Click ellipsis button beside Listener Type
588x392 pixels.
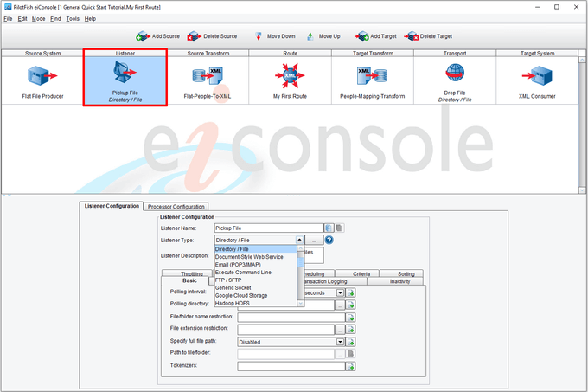point(314,240)
